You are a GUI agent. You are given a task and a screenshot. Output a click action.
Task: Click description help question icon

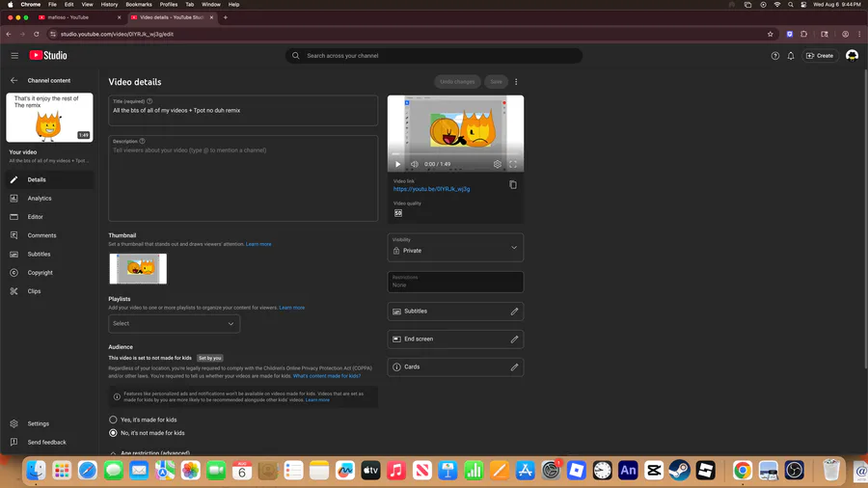[143, 141]
